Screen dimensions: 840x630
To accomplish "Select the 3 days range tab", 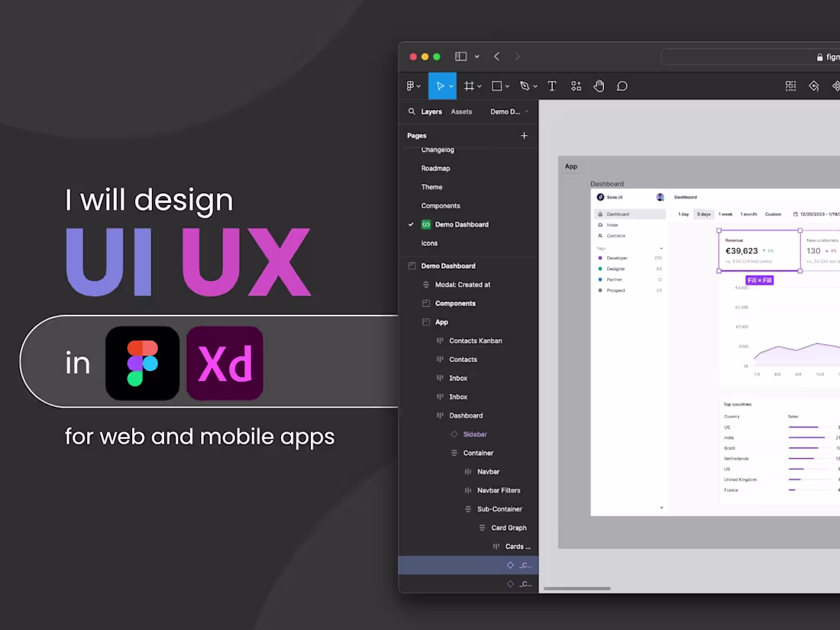I will click(703, 215).
